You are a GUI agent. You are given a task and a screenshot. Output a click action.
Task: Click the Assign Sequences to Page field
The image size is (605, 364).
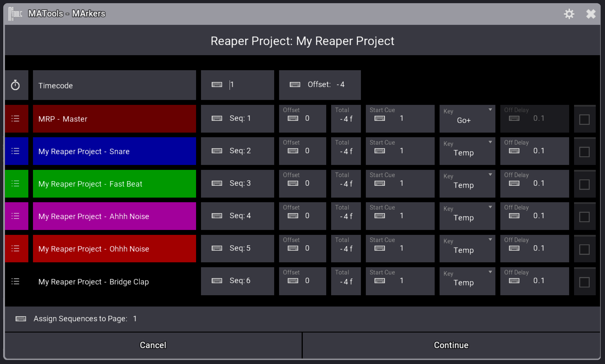(302, 319)
